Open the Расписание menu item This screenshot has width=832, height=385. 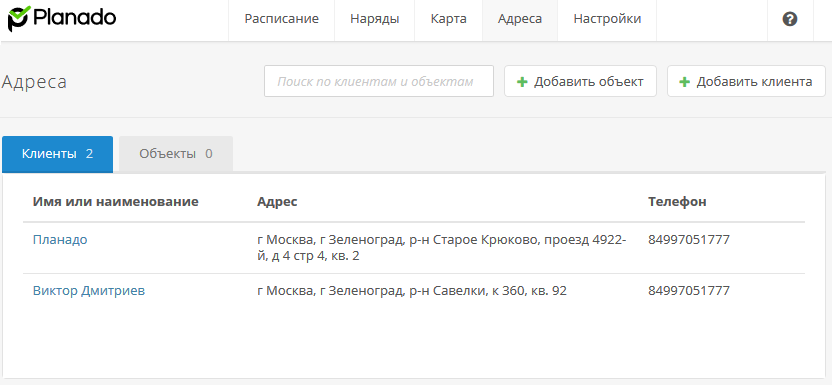click(x=281, y=20)
